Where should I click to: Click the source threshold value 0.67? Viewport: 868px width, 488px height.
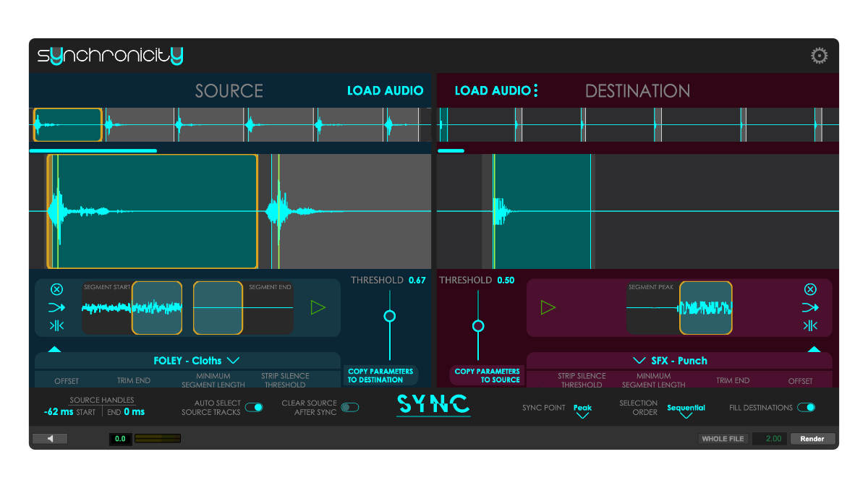pyautogui.click(x=417, y=280)
